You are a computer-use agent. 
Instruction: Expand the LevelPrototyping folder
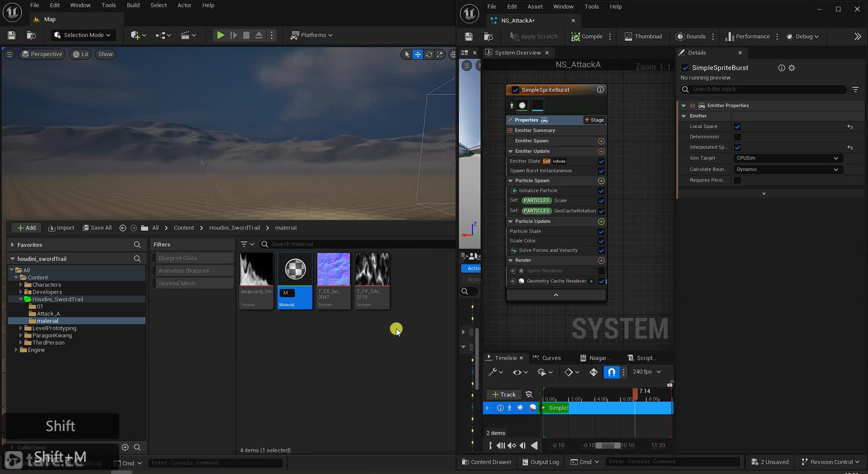coord(21,328)
